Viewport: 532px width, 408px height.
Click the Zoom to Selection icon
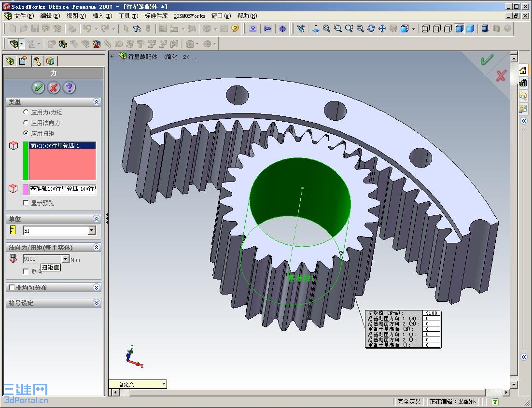tap(360, 28)
